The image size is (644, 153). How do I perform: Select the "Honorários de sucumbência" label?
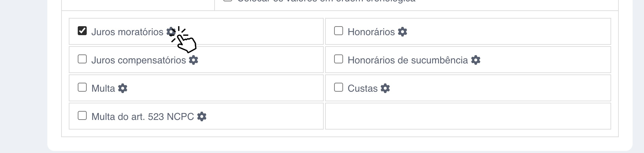[x=408, y=60]
